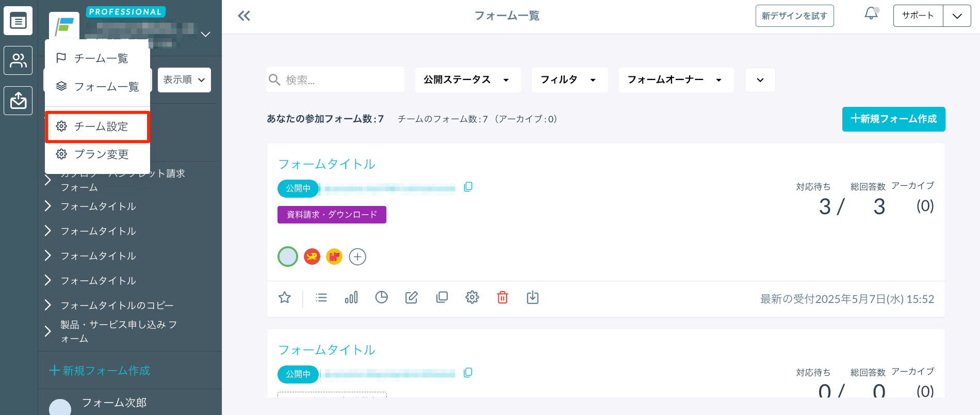Open the フォームオーナー dropdown
This screenshot has height=415, width=980.
pos(676,80)
